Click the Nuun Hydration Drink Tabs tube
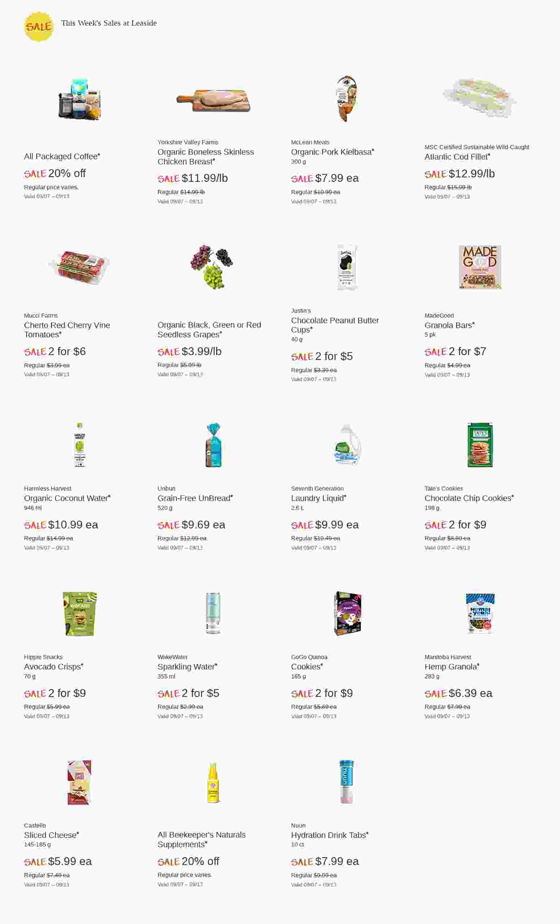This screenshot has width=560, height=924. (346, 782)
